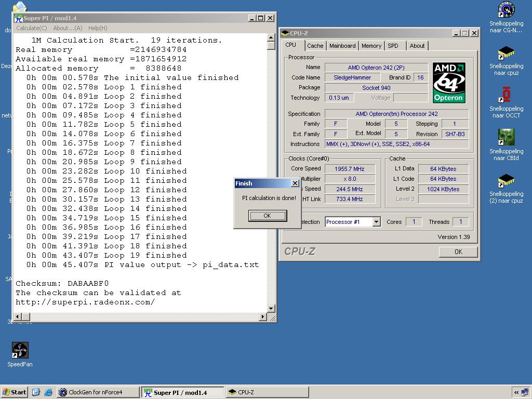The height and width of the screenshot is (399, 532).
Task: Open the About...(A) menu in Super PI
Action: pyautogui.click(x=68, y=28)
